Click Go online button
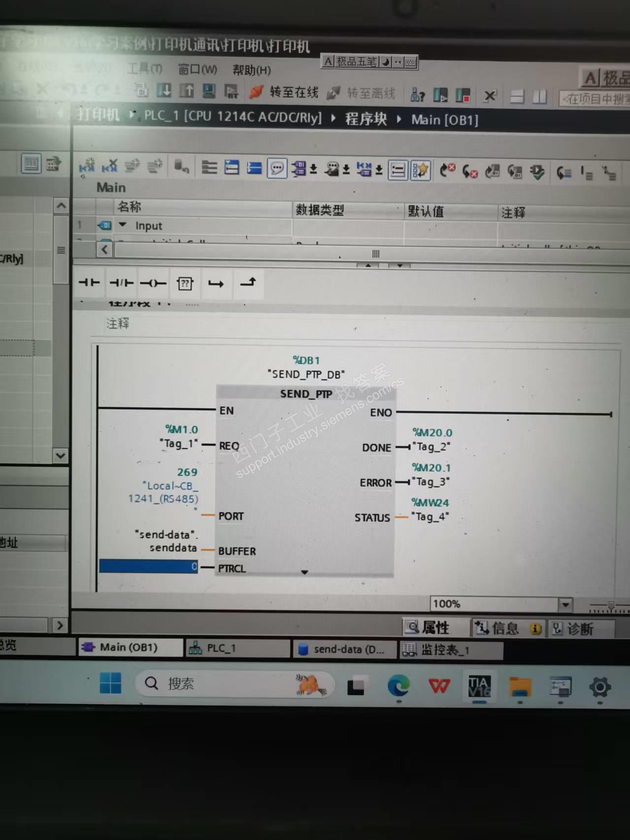This screenshot has width=630, height=840. click(x=284, y=92)
